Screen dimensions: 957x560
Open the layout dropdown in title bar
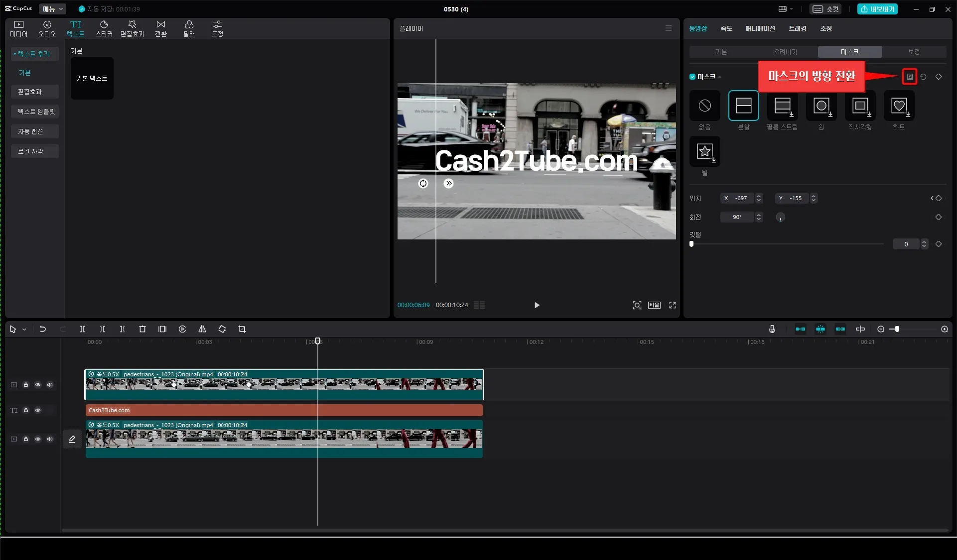pyautogui.click(x=786, y=9)
